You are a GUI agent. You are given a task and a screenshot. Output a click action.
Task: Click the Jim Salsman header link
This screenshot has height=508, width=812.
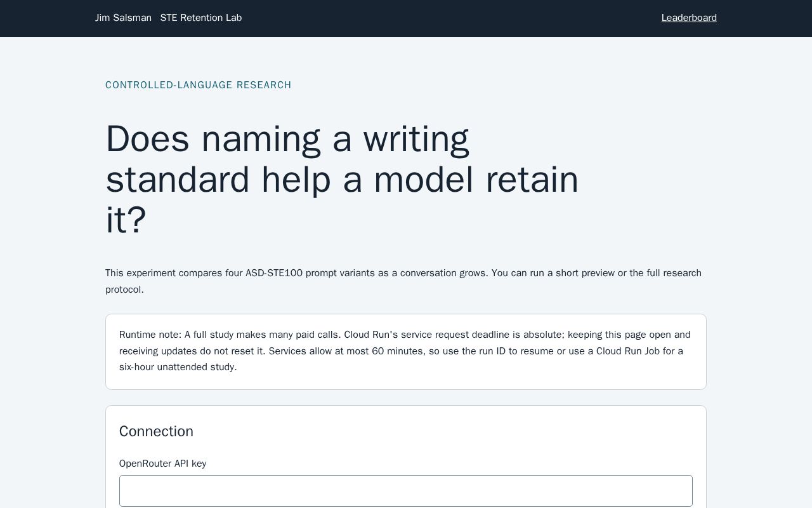[123, 18]
